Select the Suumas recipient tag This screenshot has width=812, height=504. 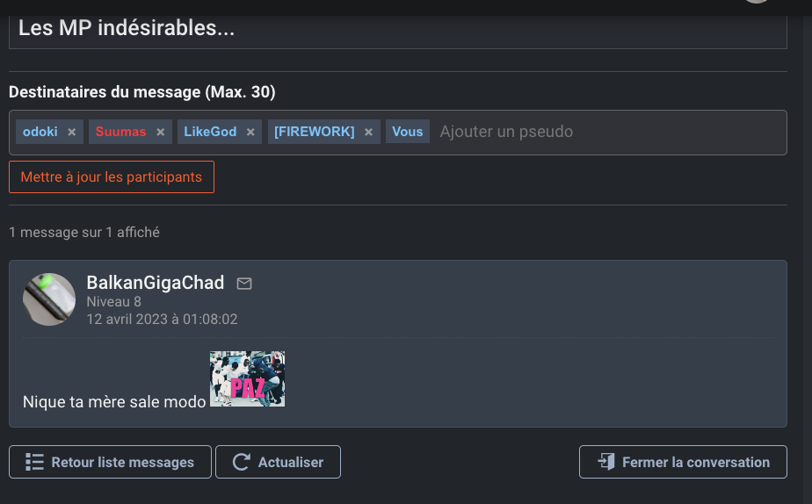point(120,132)
